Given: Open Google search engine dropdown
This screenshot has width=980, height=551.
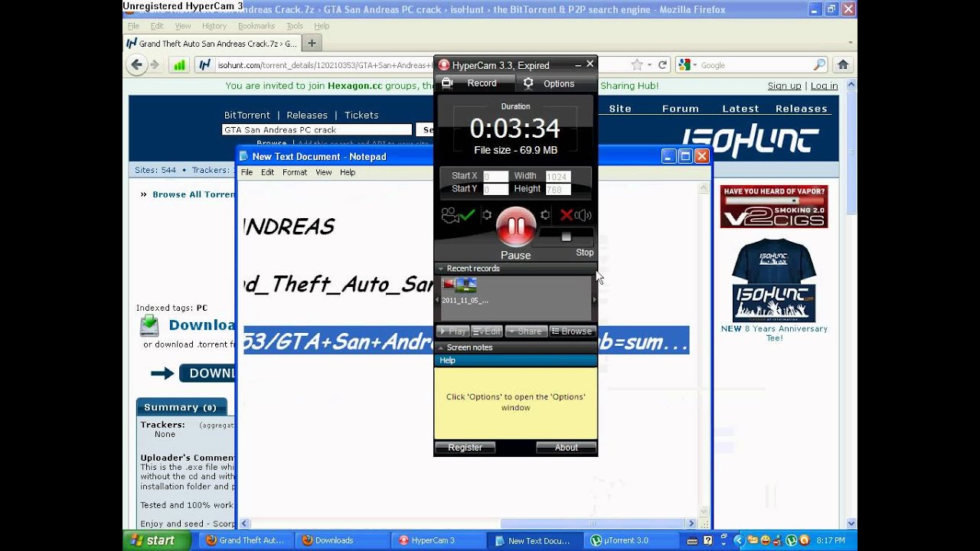Looking at the screenshot, I should (x=685, y=65).
